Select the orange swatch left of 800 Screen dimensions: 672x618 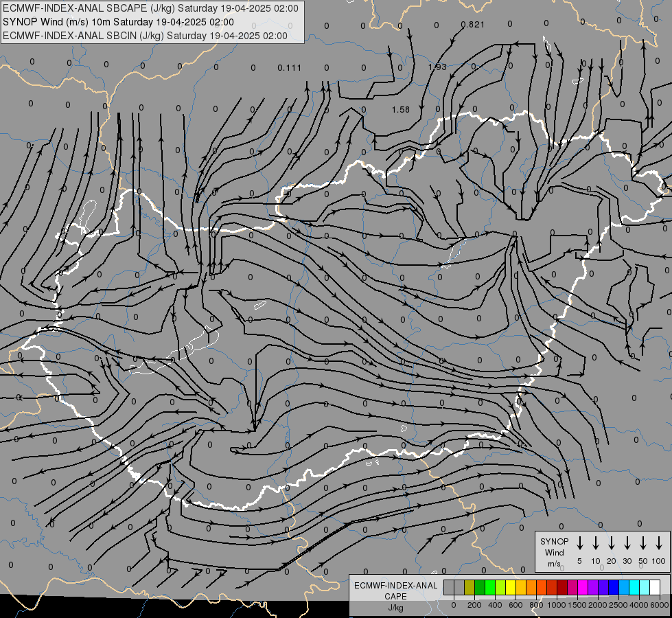[x=531, y=587]
